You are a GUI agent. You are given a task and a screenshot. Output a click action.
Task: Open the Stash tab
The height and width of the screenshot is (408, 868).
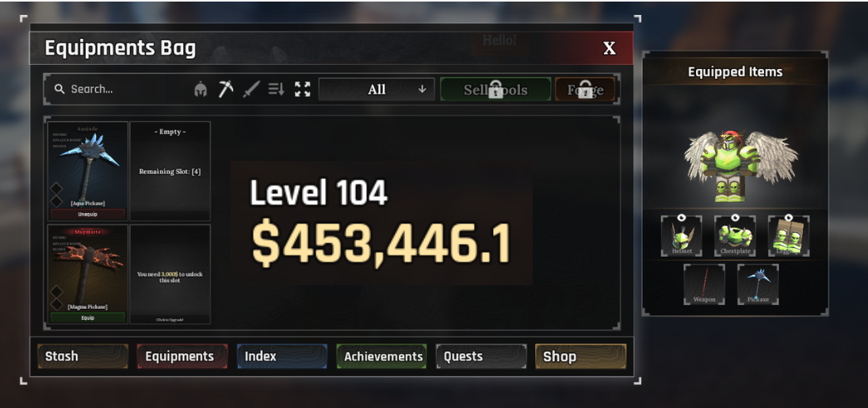[83, 357]
